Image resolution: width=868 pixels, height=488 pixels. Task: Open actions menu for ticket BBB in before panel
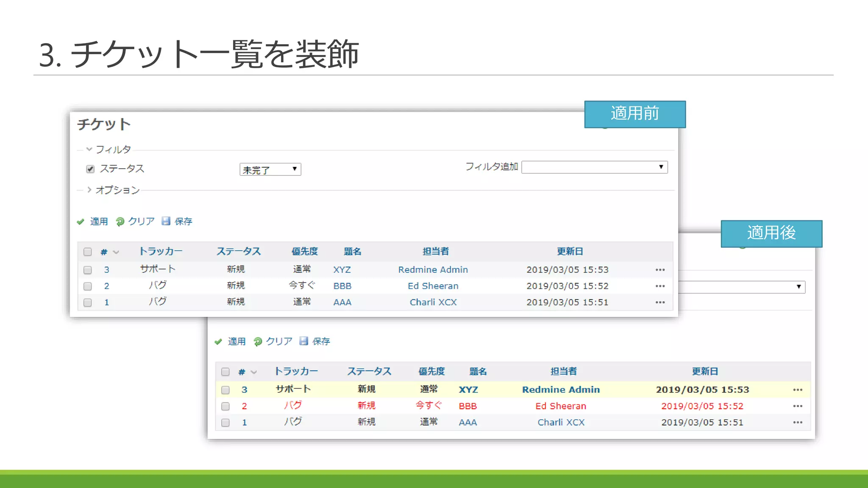660,286
